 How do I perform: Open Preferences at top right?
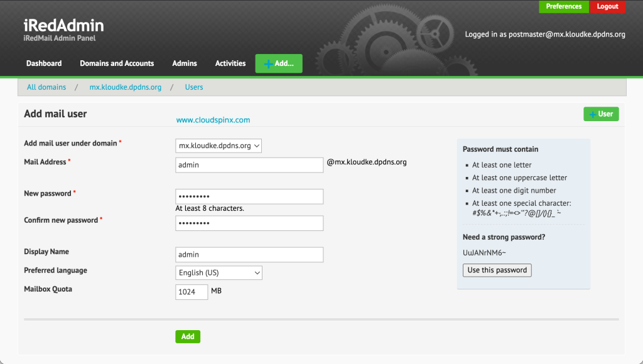pos(563,6)
